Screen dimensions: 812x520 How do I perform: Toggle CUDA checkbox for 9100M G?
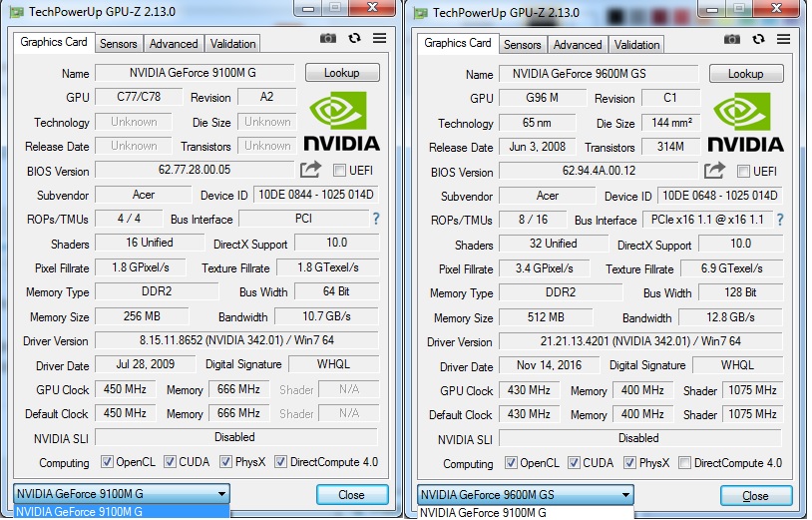(x=170, y=462)
